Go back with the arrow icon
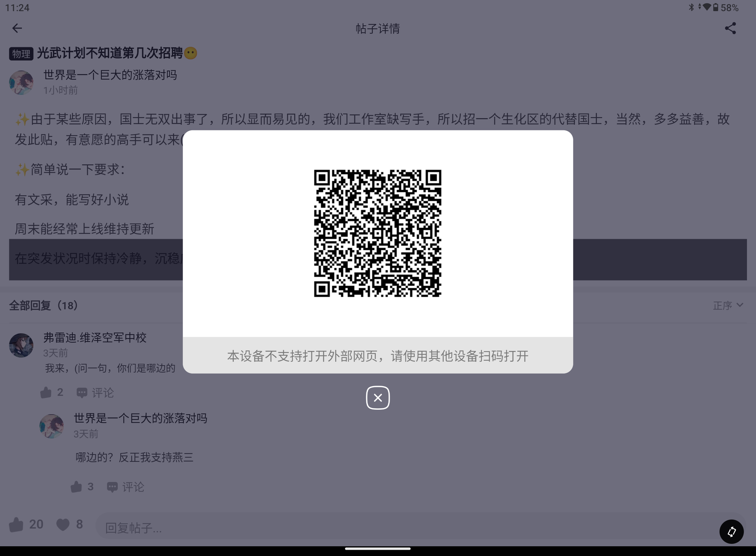 17,28
